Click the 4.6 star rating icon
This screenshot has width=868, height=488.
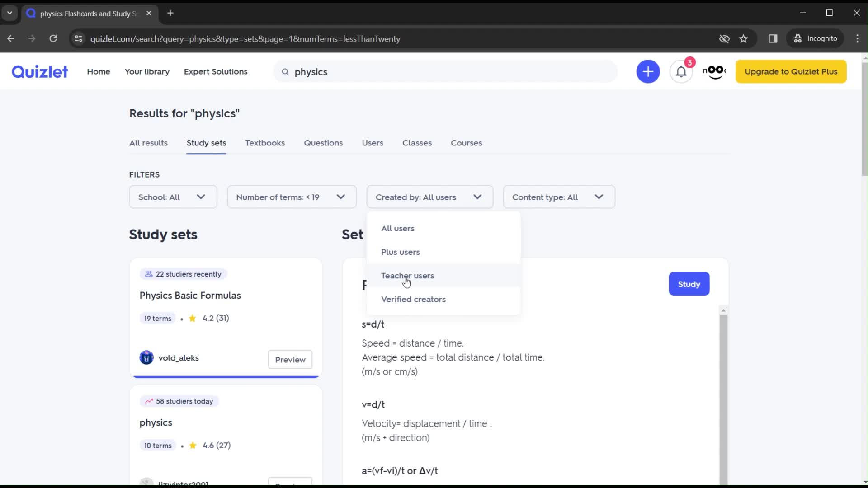pyautogui.click(x=193, y=445)
